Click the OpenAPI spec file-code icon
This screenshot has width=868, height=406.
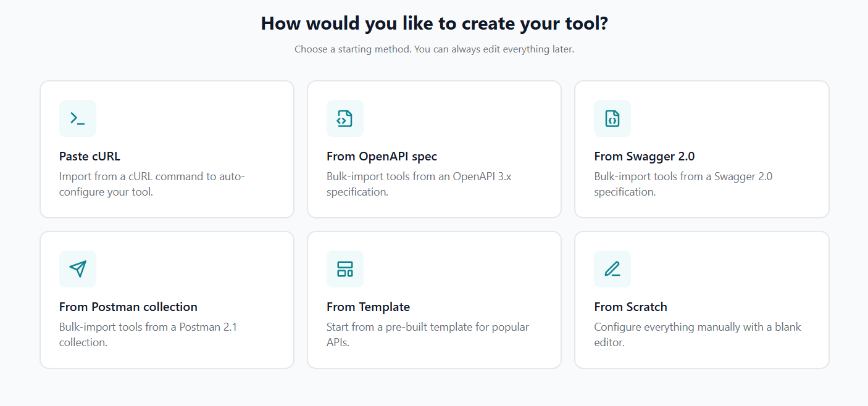(x=345, y=118)
